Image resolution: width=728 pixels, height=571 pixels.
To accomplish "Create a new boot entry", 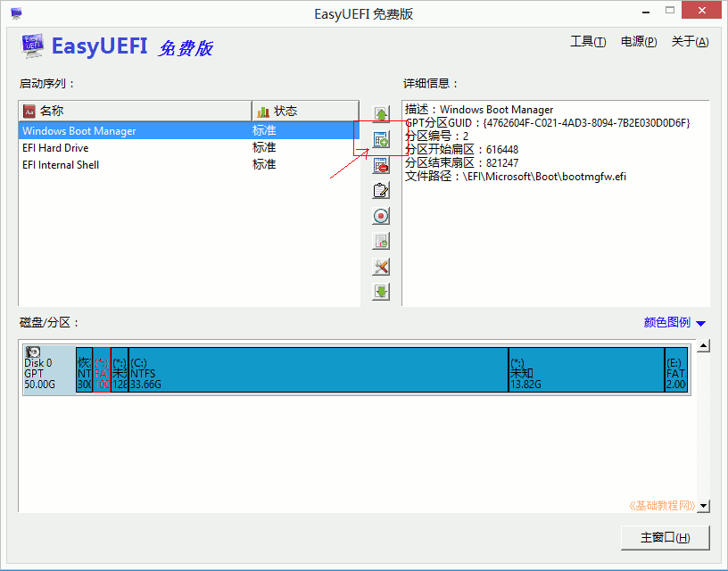I will pos(380,139).
